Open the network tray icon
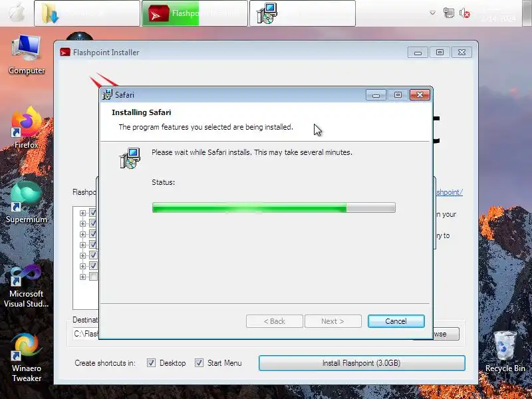532x399 pixels. (x=448, y=13)
